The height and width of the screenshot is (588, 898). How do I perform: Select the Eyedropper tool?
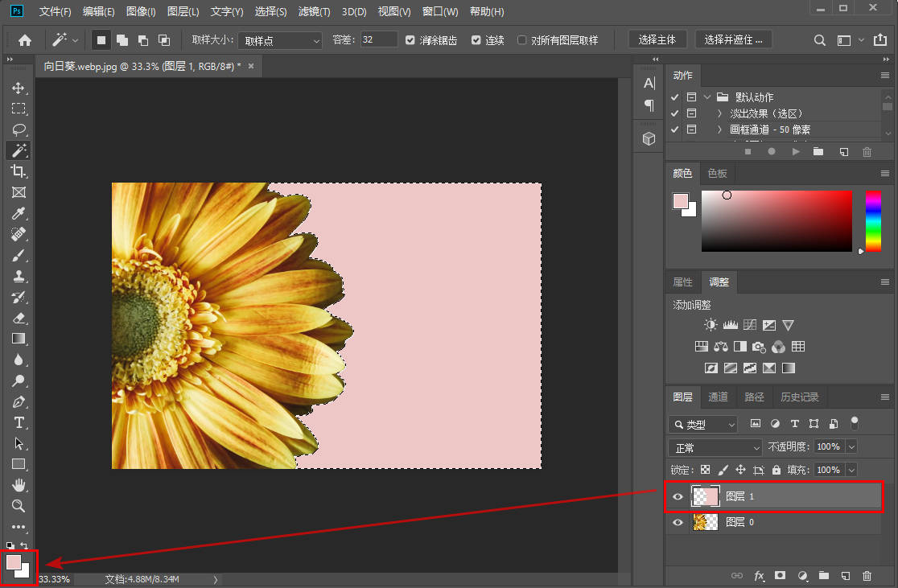(19, 213)
